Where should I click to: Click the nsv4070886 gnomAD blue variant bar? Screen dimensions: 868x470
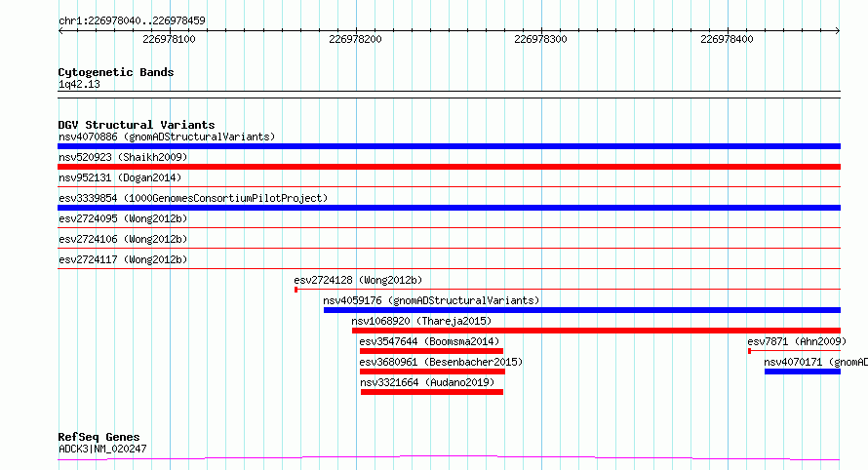click(x=449, y=146)
